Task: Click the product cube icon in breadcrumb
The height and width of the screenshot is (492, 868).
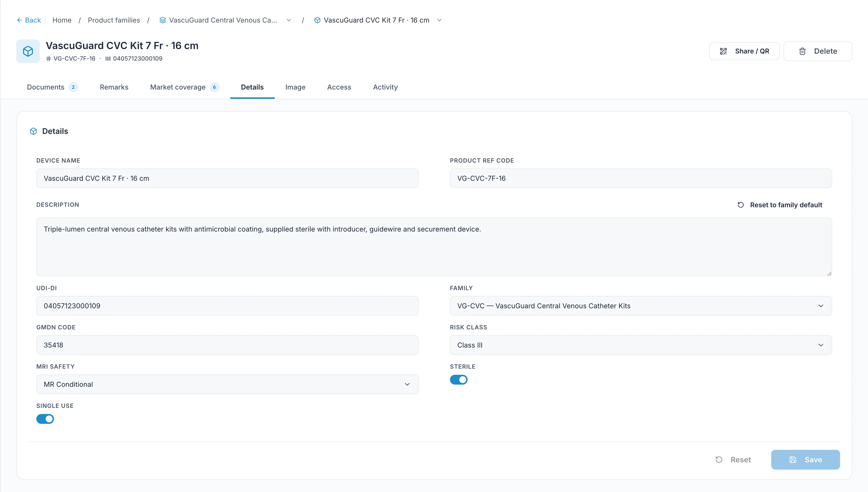Action: [317, 20]
